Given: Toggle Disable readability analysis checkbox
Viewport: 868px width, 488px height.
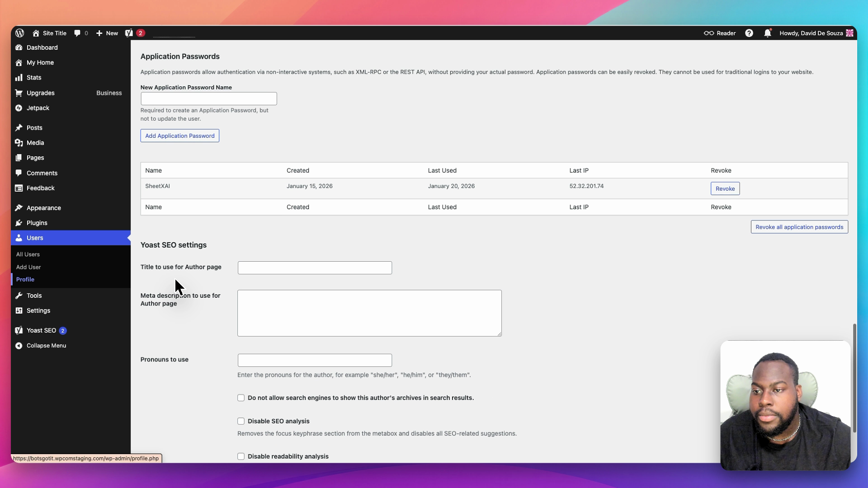Looking at the screenshot, I should tap(241, 456).
